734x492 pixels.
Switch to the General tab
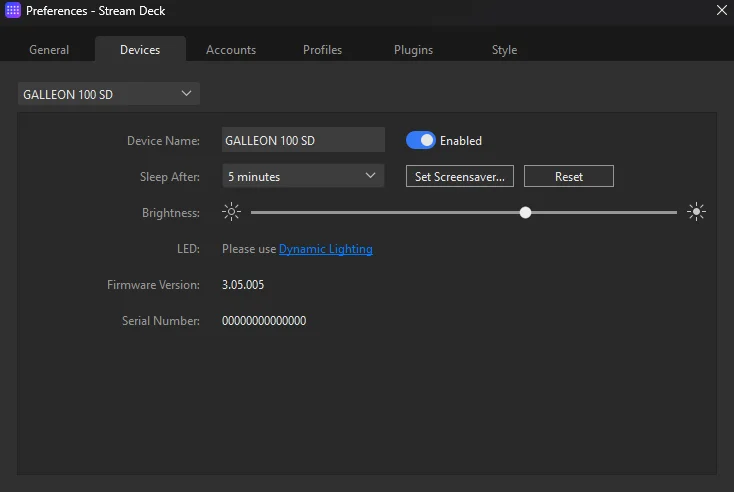[49, 50]
